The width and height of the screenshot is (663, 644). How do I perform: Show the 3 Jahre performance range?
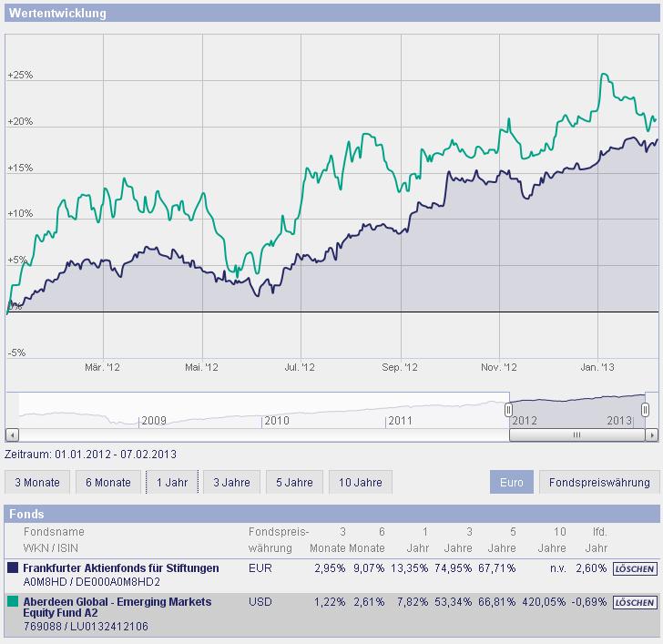tap(231, 482)
